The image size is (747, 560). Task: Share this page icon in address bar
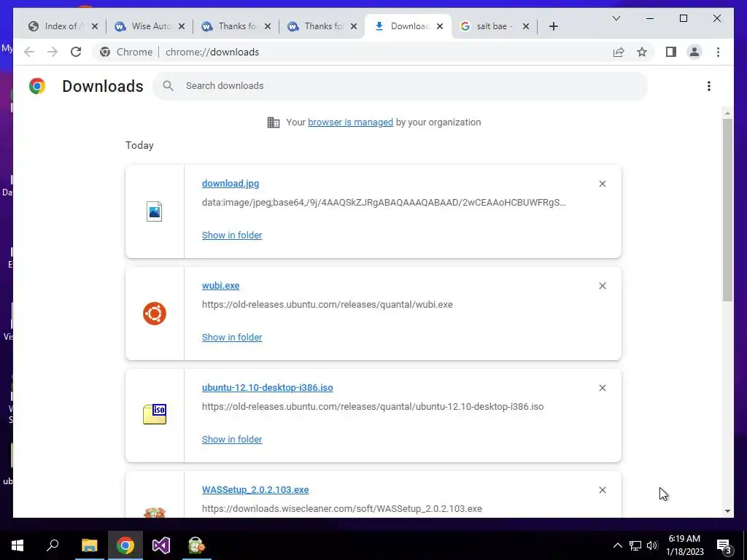[619, 52]
